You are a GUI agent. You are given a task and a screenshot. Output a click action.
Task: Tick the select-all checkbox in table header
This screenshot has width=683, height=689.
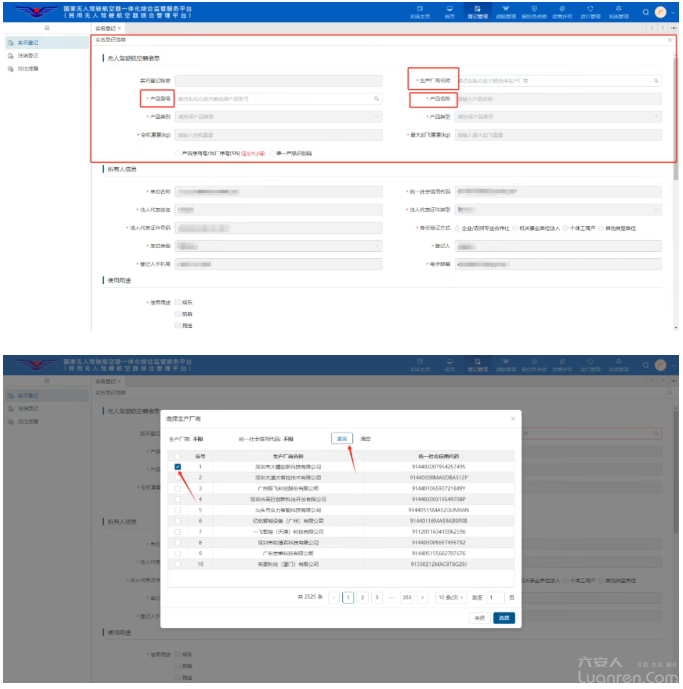(x=178, y=455)
